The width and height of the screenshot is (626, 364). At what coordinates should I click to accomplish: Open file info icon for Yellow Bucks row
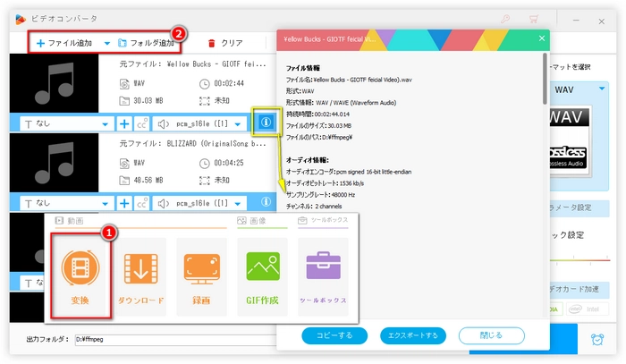[x=266, y=123]
